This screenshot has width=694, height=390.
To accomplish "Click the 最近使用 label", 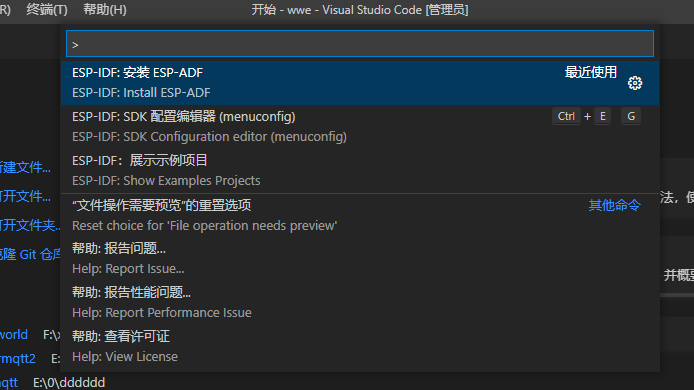I will (590, 72).
